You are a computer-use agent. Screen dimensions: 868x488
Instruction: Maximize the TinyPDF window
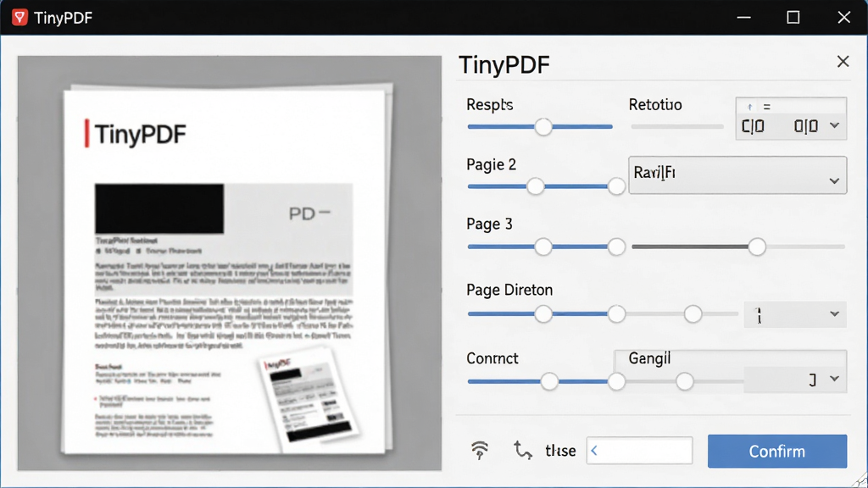793,18
